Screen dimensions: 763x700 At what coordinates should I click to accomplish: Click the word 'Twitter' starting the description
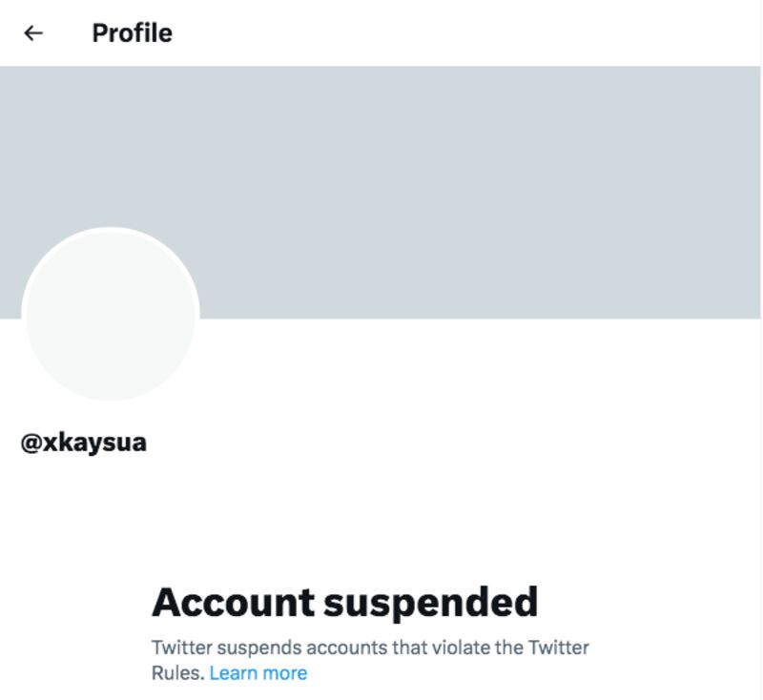tap(181, 648)
